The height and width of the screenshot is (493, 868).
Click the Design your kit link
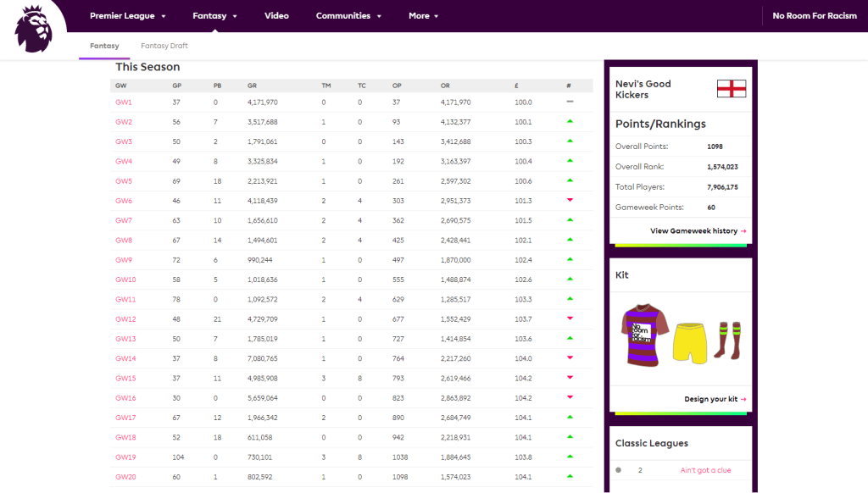click(715, 399)
